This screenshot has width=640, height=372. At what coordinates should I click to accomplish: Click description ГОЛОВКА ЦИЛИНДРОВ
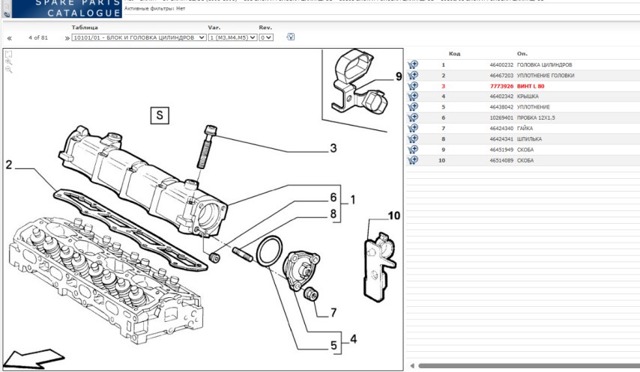[544, 65]
